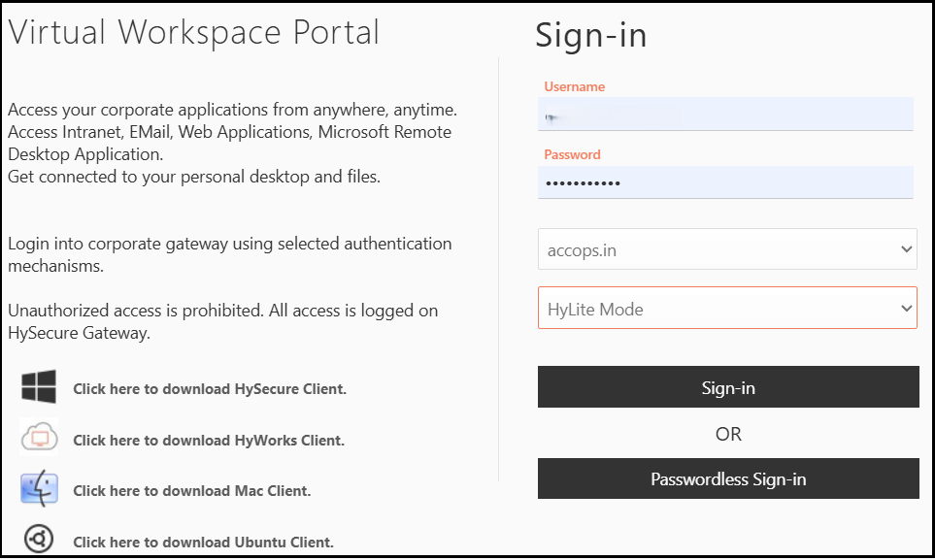
Task: Click the Virtual Workspace Portal heading
Action: click(x=194, y=33)
